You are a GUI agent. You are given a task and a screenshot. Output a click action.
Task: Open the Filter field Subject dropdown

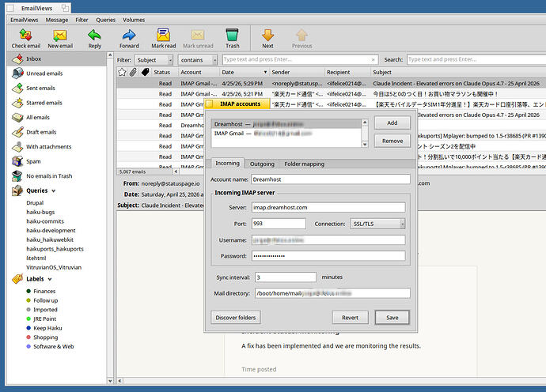point(154,60)
